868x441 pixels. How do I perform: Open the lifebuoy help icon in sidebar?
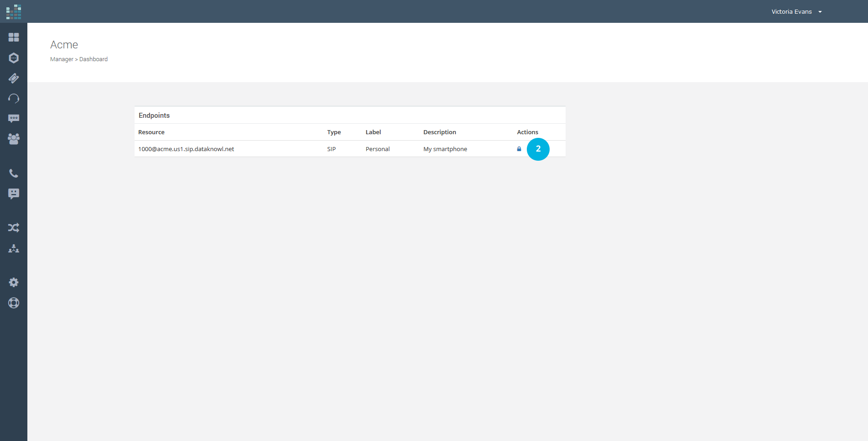pos(14,303)
